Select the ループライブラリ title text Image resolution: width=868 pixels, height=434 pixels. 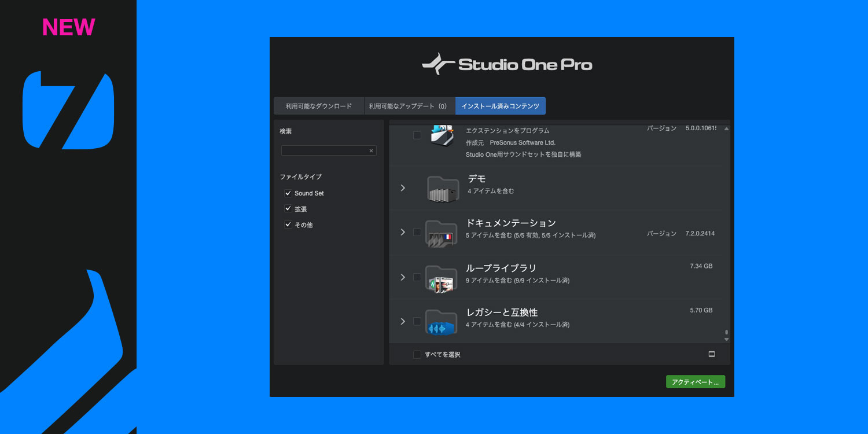click(501, 268)
